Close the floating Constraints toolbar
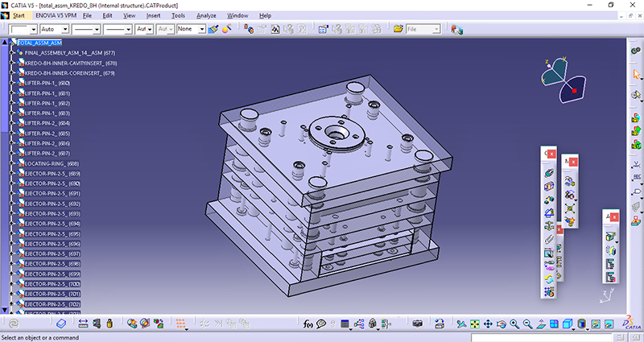 click(551, 154)
